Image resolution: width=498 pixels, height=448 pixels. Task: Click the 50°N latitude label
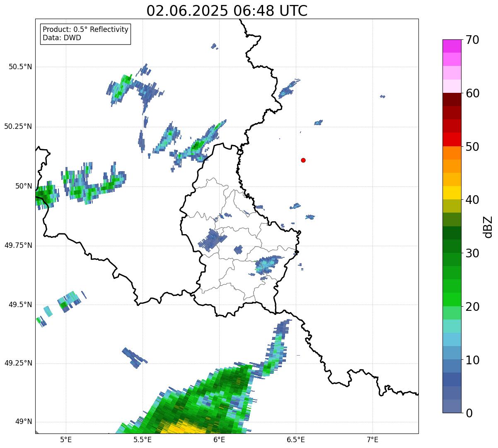(24, 186)
